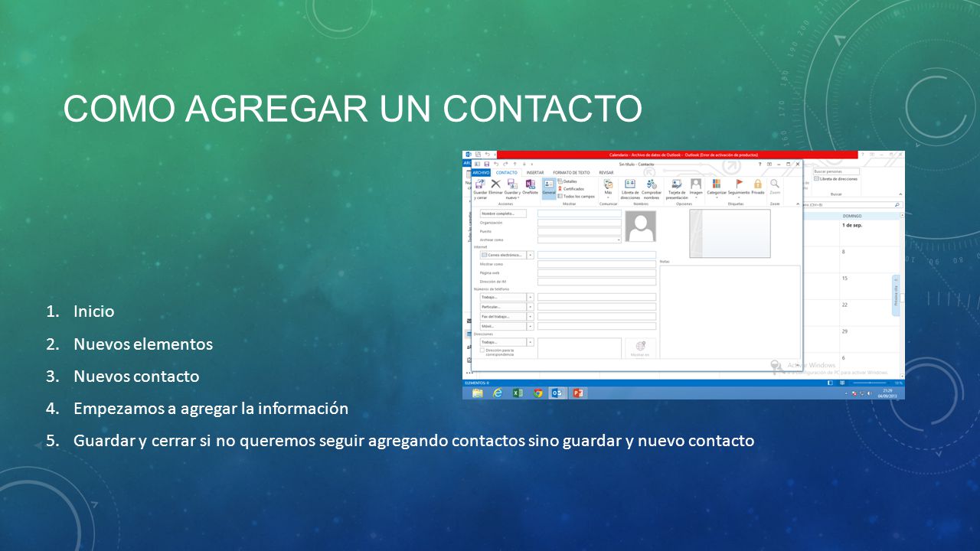
Task: Click the Particular phone button
Action: click(503, 307)
